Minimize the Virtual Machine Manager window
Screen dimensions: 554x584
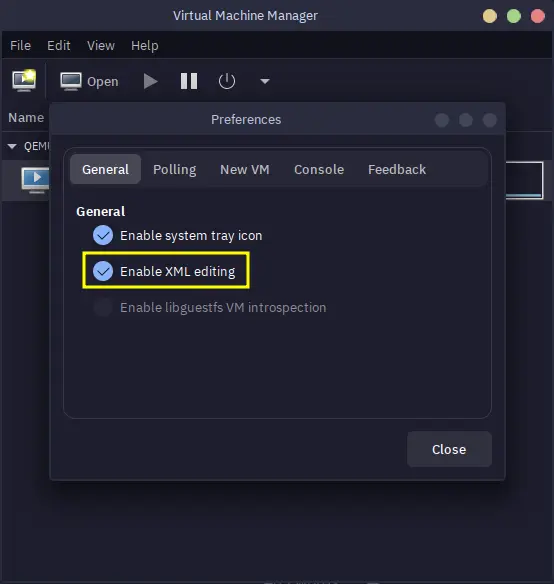(490, 16)
